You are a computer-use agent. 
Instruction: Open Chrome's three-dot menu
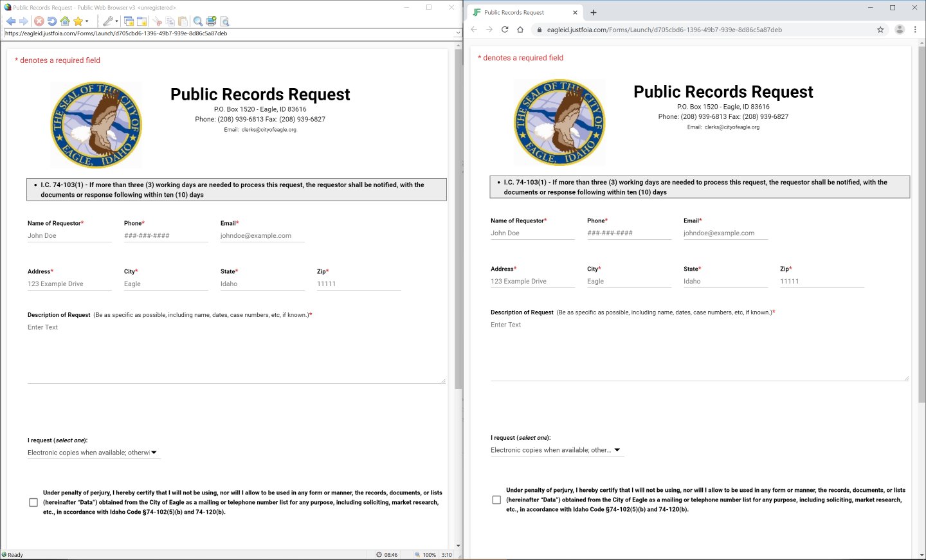coord(915,30)
